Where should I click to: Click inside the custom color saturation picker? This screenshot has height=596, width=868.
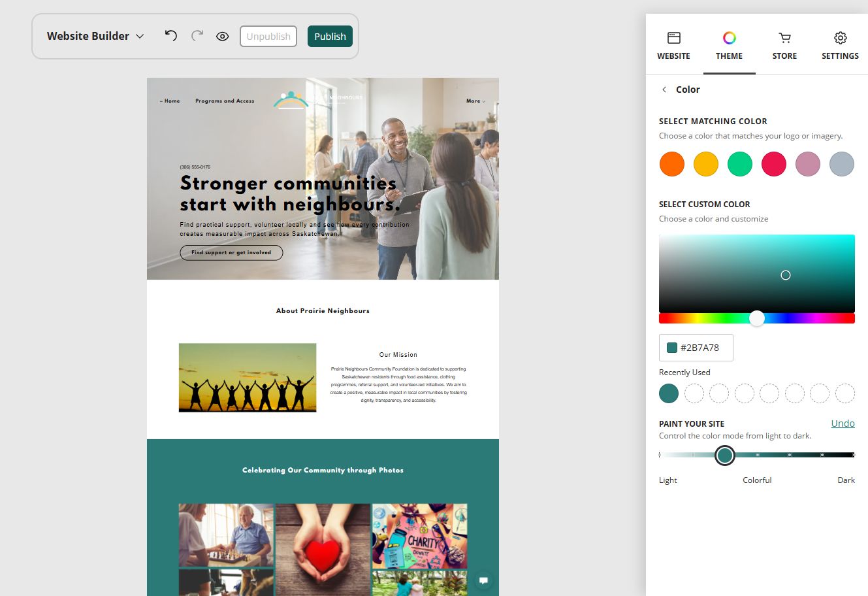tap(757, 274)
